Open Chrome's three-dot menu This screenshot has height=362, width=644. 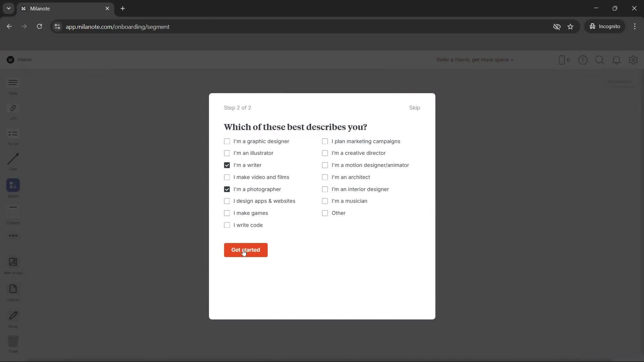(635, 26)
